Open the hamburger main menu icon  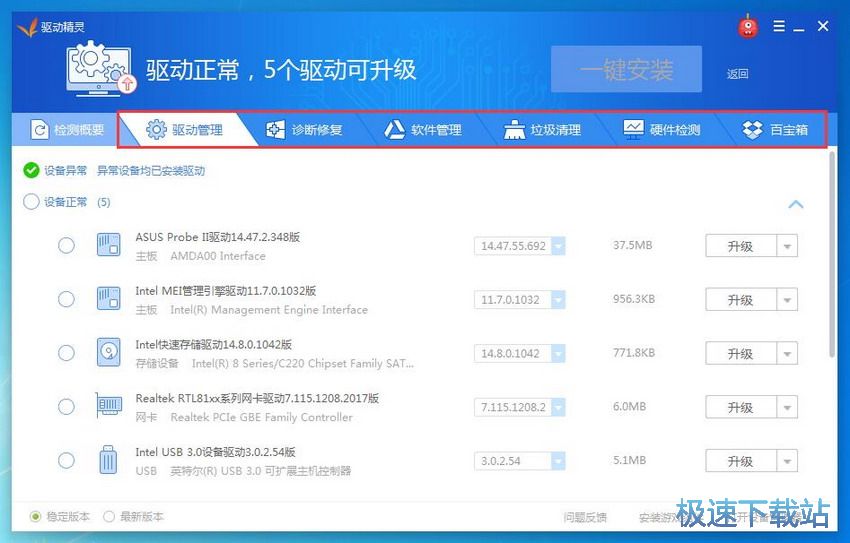(779, 26)
